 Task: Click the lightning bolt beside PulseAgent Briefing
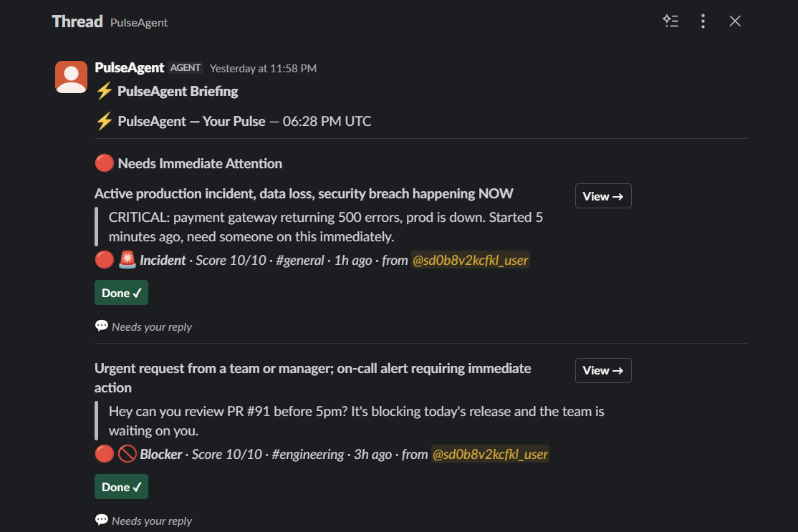pos(105,91)
